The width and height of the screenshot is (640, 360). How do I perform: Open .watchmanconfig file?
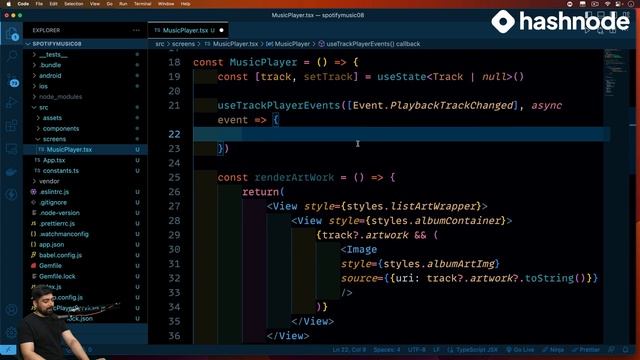[x=86, y=234]
